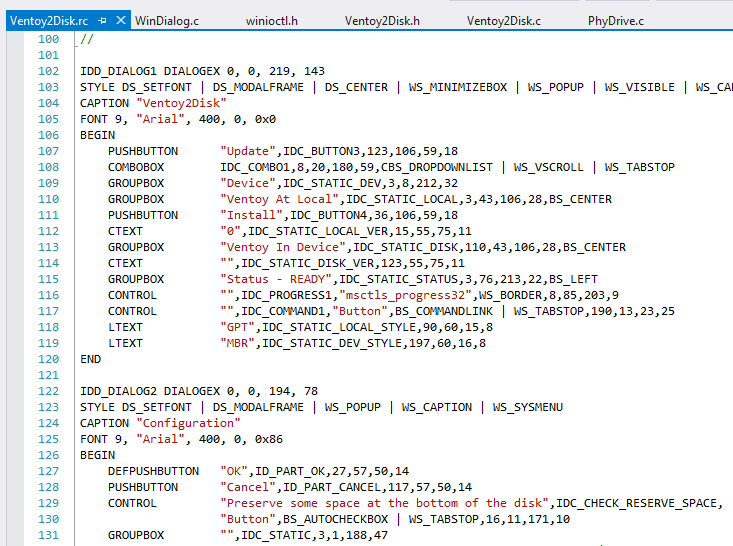Click the WS_VSCROLL style on line 108

click(548, 167)
